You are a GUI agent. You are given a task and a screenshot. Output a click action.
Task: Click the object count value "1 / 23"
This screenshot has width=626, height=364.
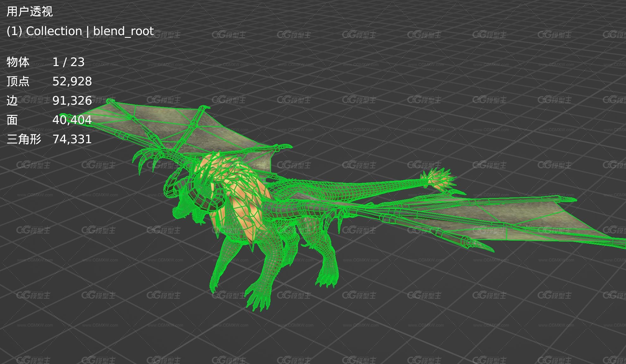[68, 62]
